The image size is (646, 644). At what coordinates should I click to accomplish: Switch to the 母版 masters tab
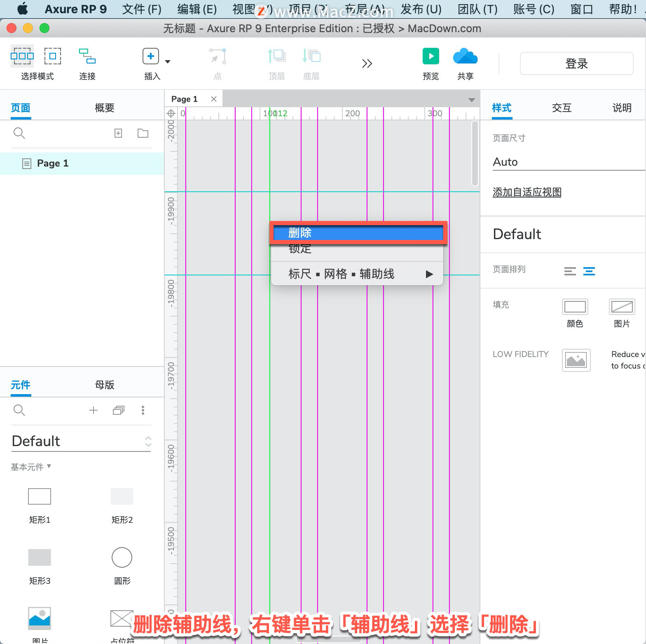tap(105, 385)
